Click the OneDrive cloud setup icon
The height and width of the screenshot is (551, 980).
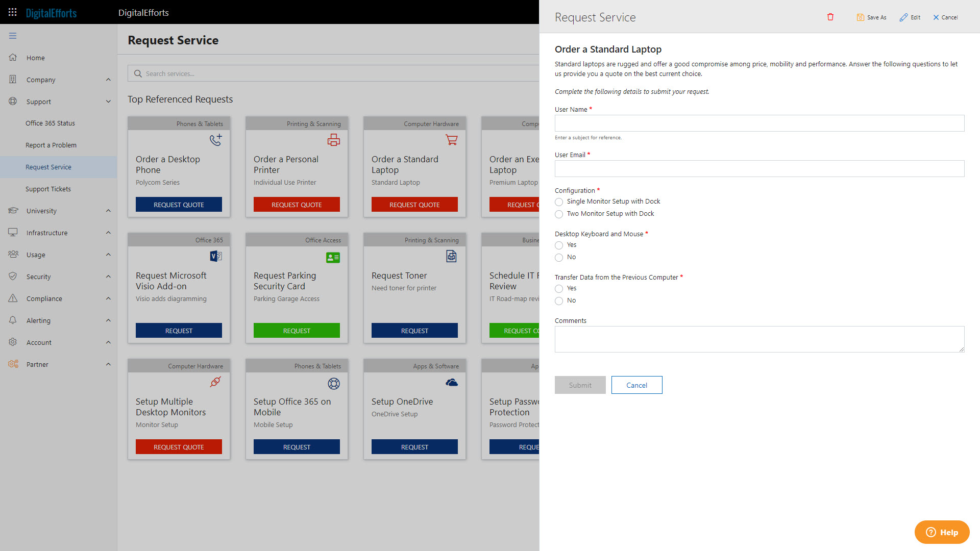click(452, 383)
